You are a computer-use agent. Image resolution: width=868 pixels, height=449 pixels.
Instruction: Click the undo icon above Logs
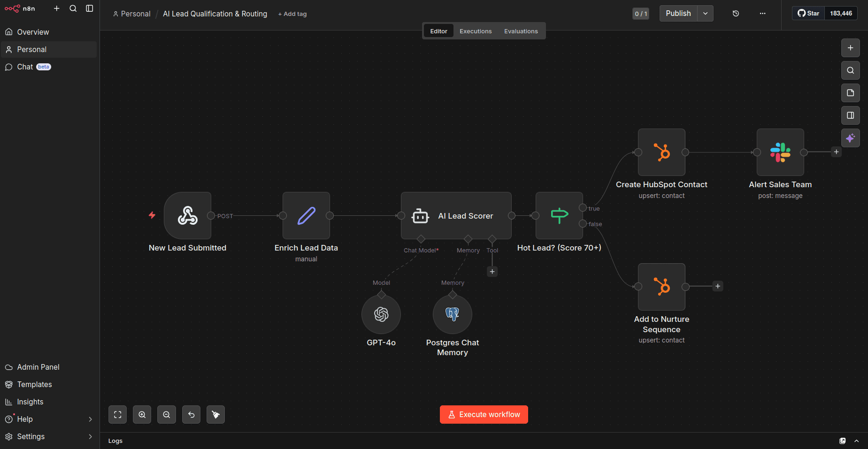[191, 414]
